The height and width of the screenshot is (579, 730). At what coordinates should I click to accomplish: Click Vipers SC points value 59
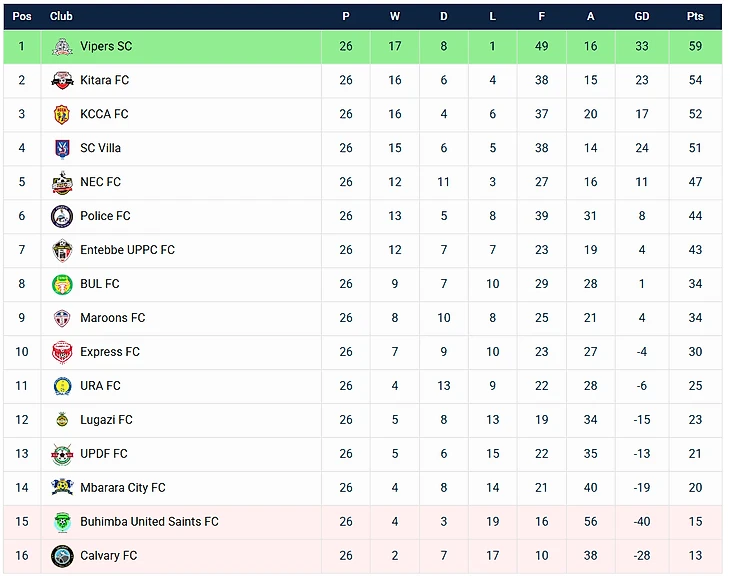coord(695,47)
